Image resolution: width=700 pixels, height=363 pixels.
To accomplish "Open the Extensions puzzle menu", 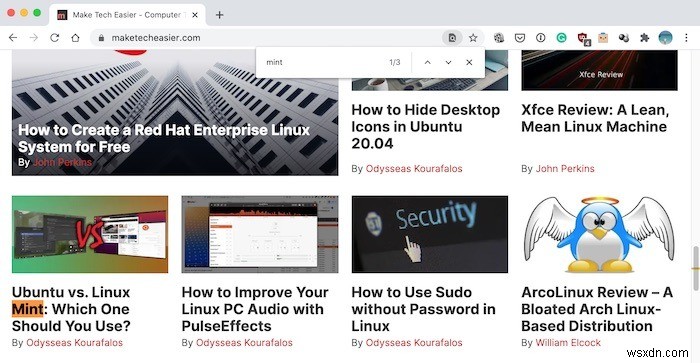I will [x=644, y=38].
